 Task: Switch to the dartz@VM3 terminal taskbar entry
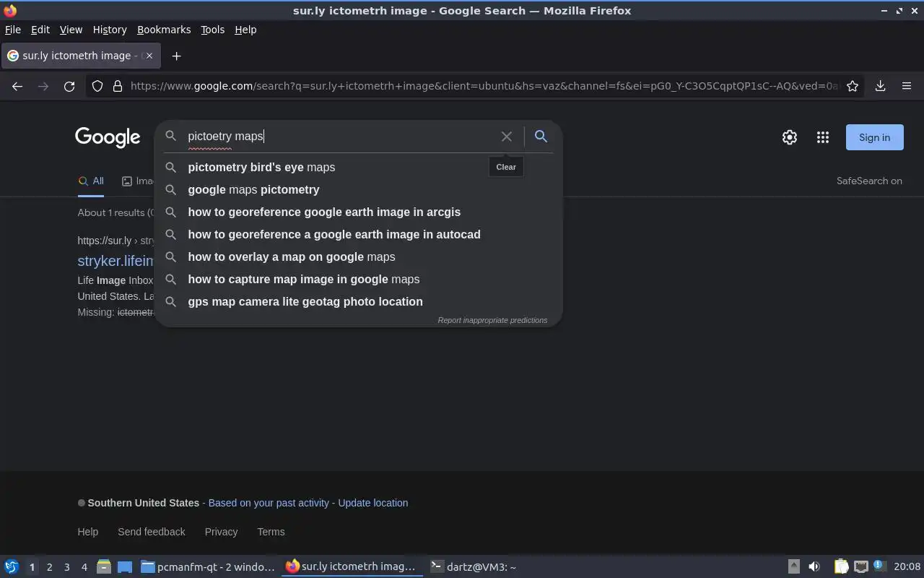(x=473, y=567)
